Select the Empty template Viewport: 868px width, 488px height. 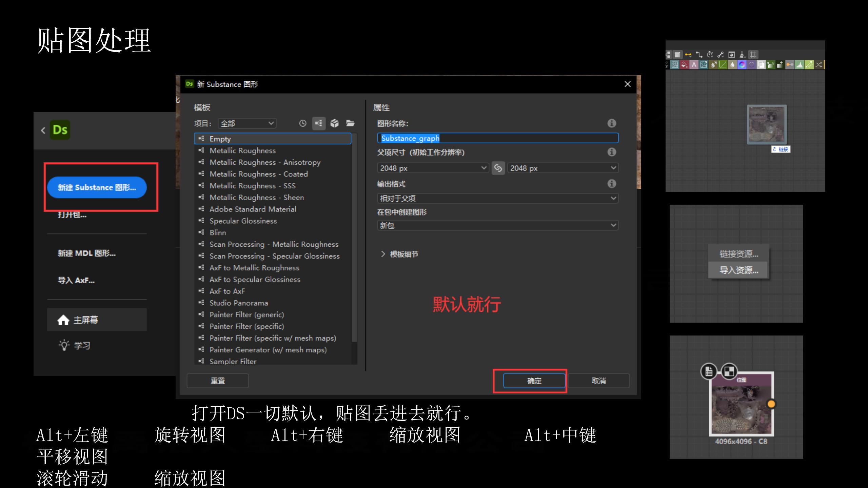point(273,139)
